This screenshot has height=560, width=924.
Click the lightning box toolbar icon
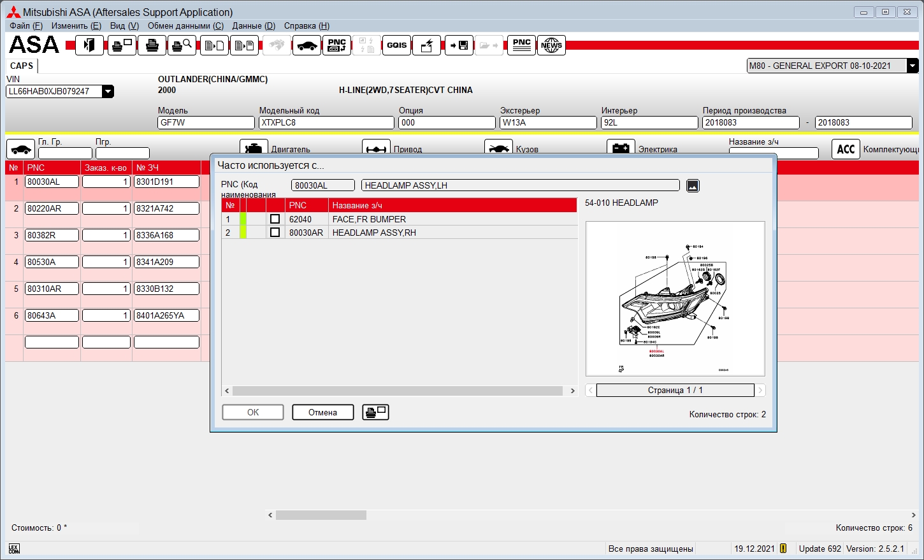426,45
